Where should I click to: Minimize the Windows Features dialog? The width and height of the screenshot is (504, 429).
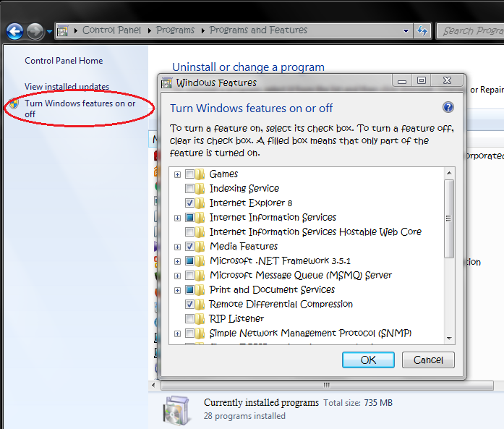(x=402, y=80)
